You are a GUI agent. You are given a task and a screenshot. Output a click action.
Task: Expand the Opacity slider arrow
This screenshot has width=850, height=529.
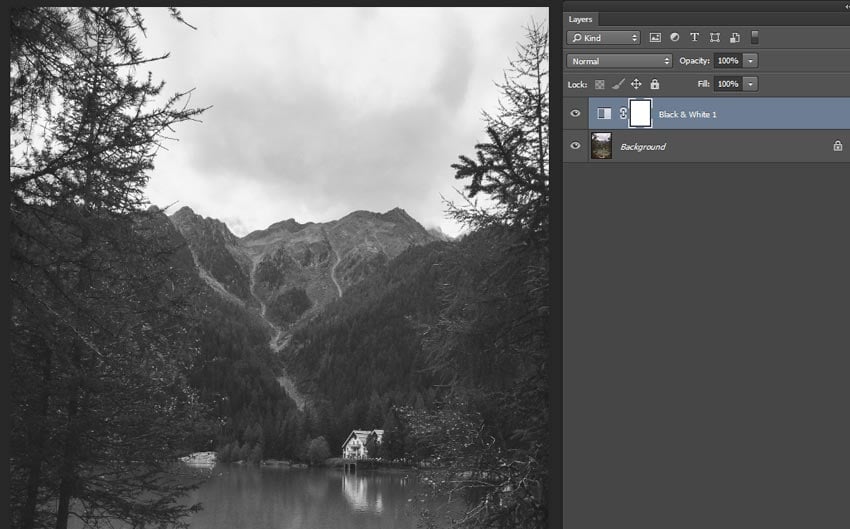coord(751,61)
